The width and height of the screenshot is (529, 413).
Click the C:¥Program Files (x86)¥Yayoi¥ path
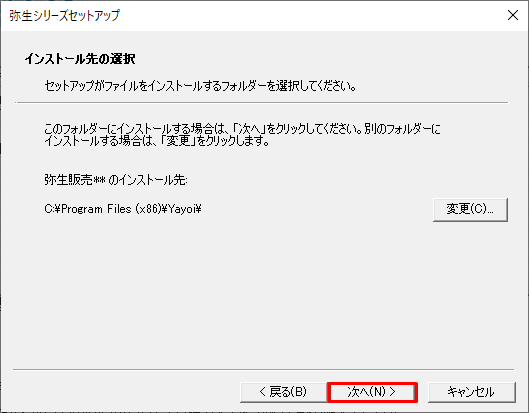[x=123, y=209]
